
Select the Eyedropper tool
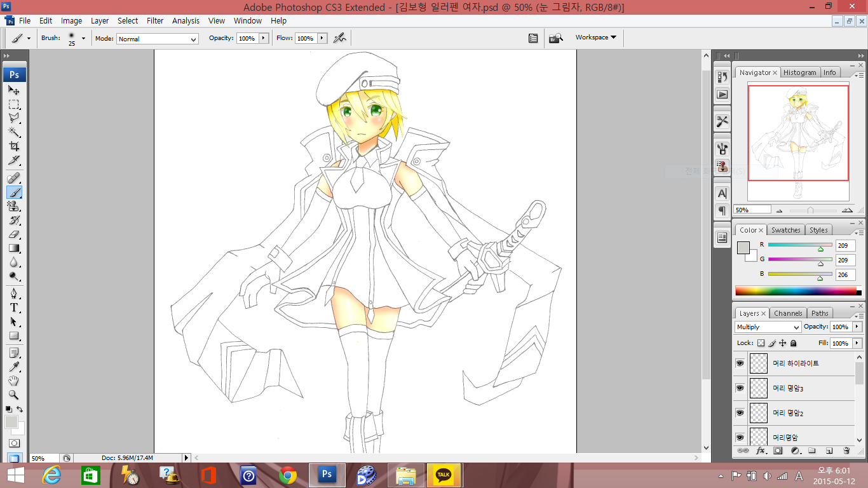tap(14, 367)
